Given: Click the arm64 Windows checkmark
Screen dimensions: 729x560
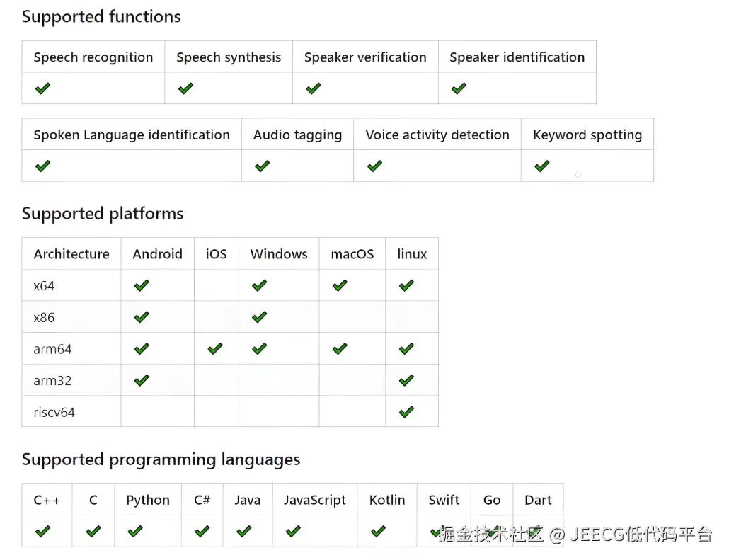Looking at the screenshot, I should (260, 349).
